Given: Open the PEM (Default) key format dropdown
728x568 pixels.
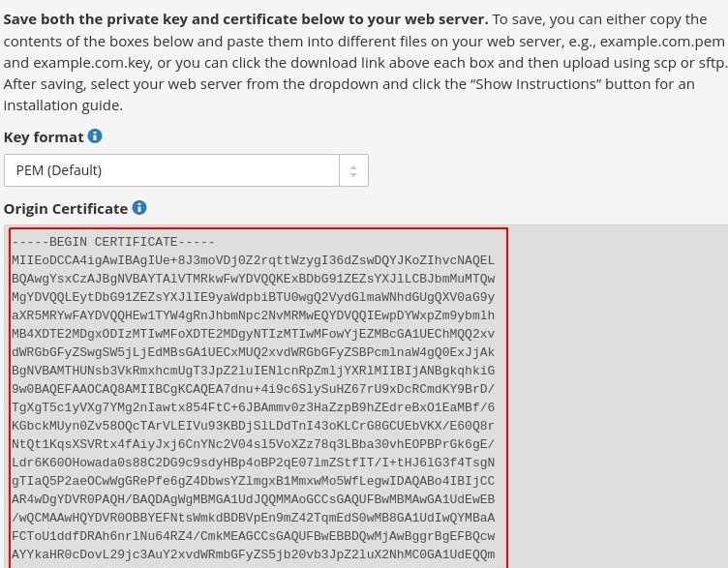Looking at the screenshot, I should [x=186, y=170].
